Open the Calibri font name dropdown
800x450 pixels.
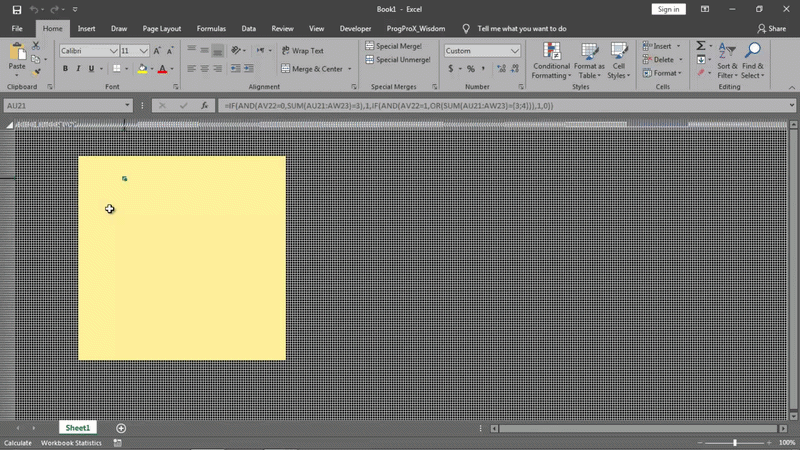click(114, 51)
